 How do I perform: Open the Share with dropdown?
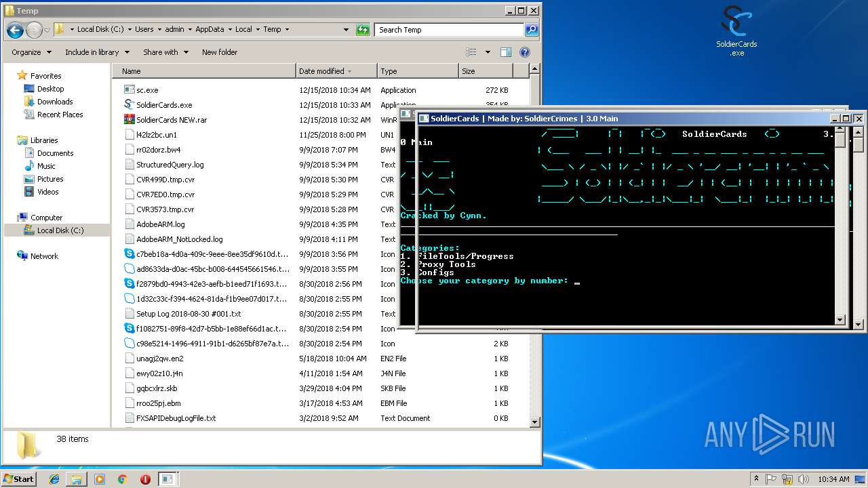click(165, 52)
